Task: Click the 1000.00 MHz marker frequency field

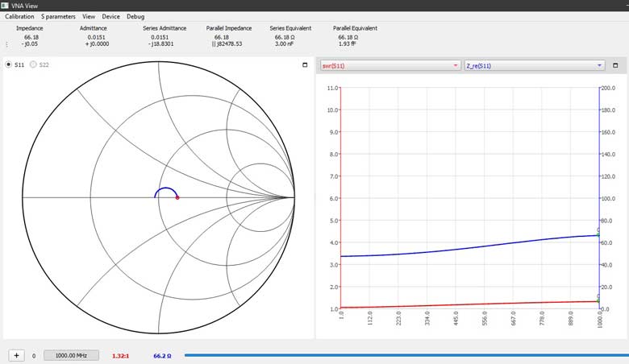Action: (71, 355)
